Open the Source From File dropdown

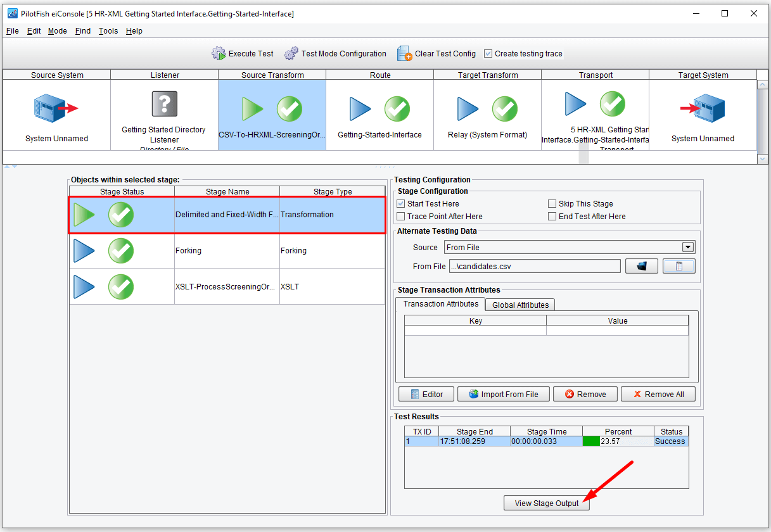[570, 247]
